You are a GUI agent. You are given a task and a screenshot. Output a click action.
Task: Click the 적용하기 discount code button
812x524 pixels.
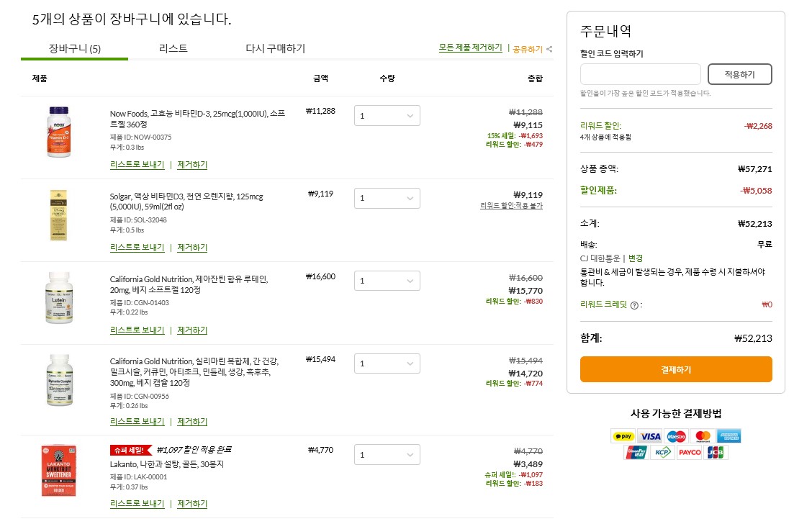point(739,74)
